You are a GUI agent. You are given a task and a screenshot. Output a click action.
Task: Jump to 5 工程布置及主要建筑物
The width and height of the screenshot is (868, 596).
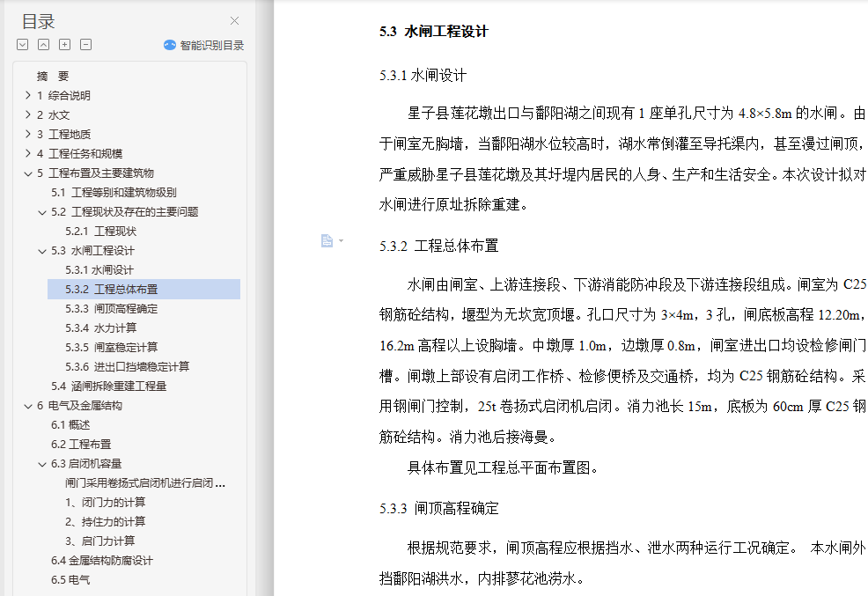click(95, 173)
